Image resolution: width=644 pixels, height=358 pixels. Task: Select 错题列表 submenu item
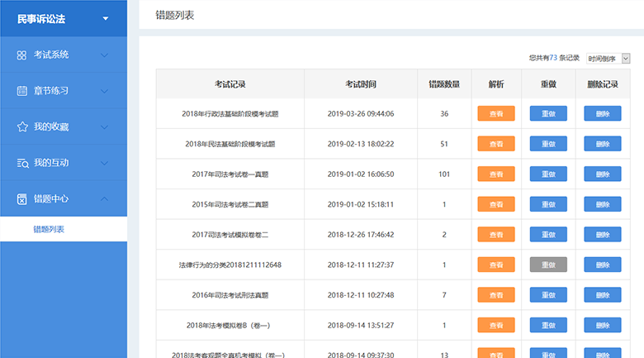pos(49,229)
